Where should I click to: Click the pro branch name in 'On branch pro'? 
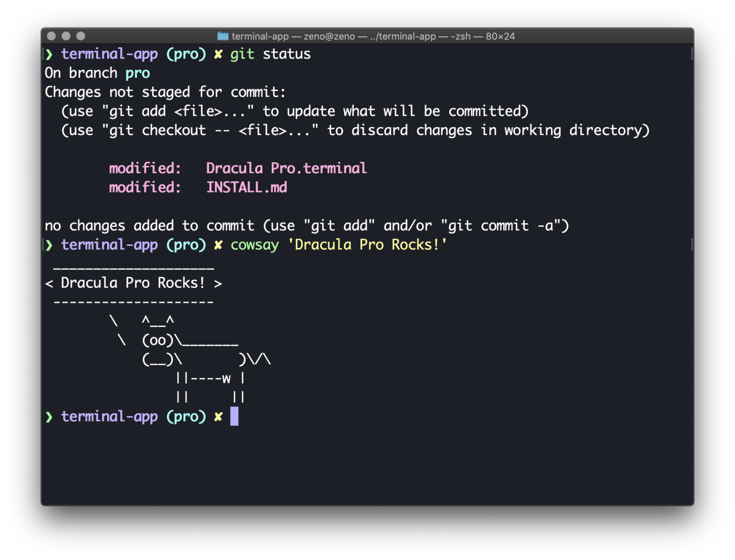[137, 73]
